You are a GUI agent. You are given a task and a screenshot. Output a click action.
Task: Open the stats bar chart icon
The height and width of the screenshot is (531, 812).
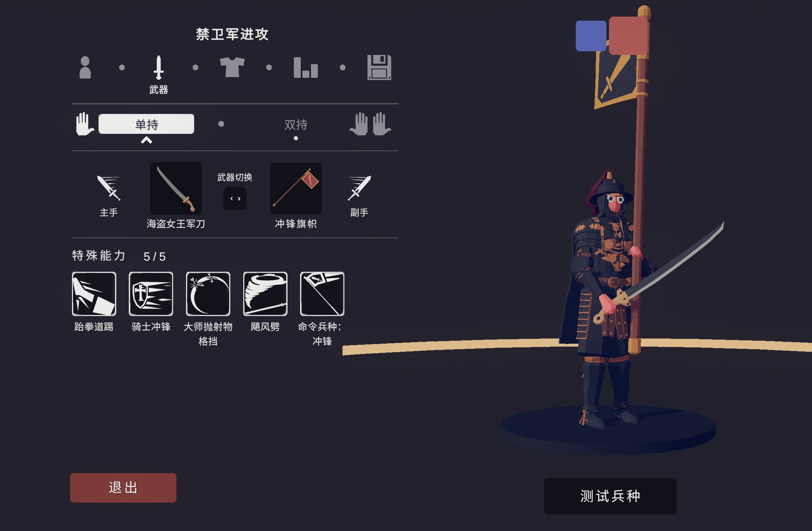click(306, 67)
